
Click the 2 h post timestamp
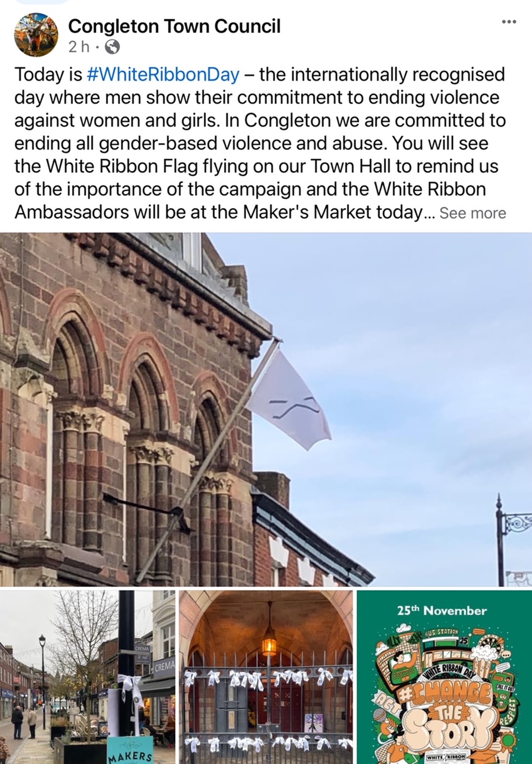coord(79,48)
